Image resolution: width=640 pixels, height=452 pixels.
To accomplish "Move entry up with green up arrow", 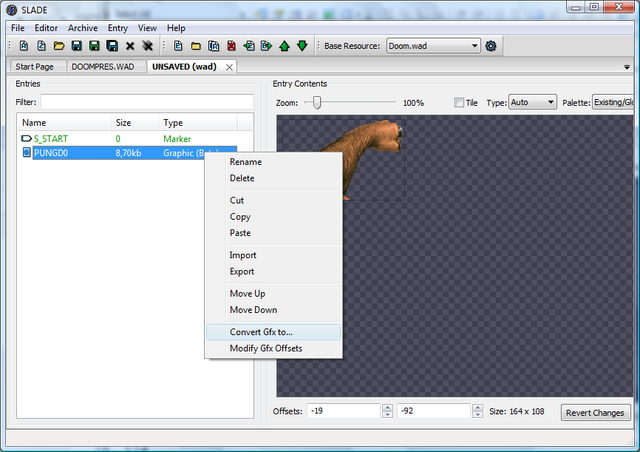I will pyautogui.click(x=284, y=46).
